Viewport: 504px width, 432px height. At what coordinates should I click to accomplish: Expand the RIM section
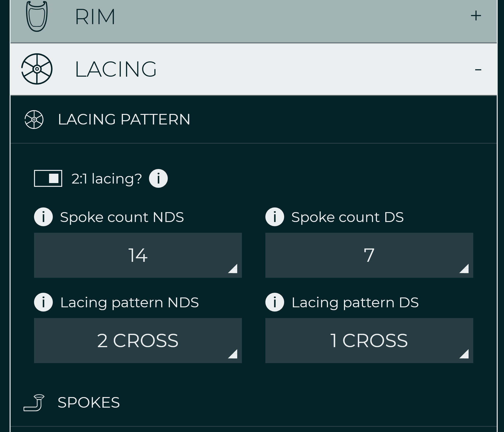pyautogui.click(x=476, y=15)
